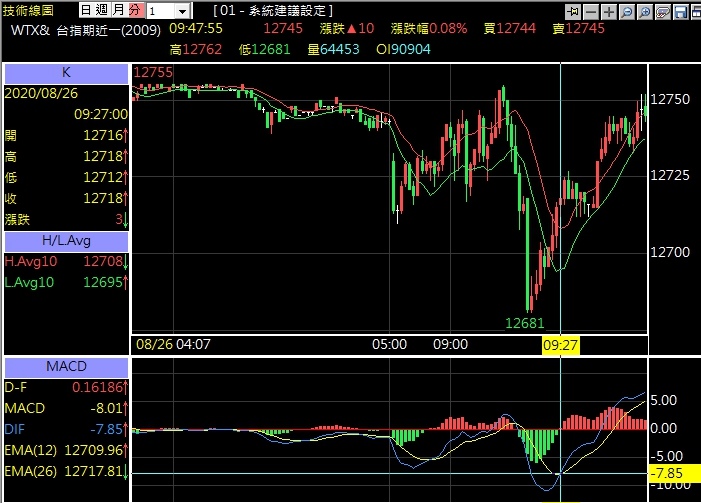Zoom out chart with magnifier minus icon

(627, 12)
